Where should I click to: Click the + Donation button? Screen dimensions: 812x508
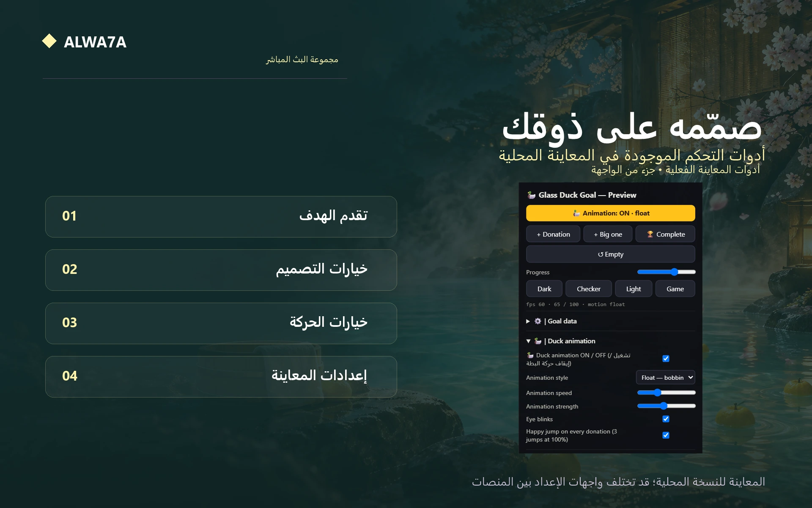(553, 234)
